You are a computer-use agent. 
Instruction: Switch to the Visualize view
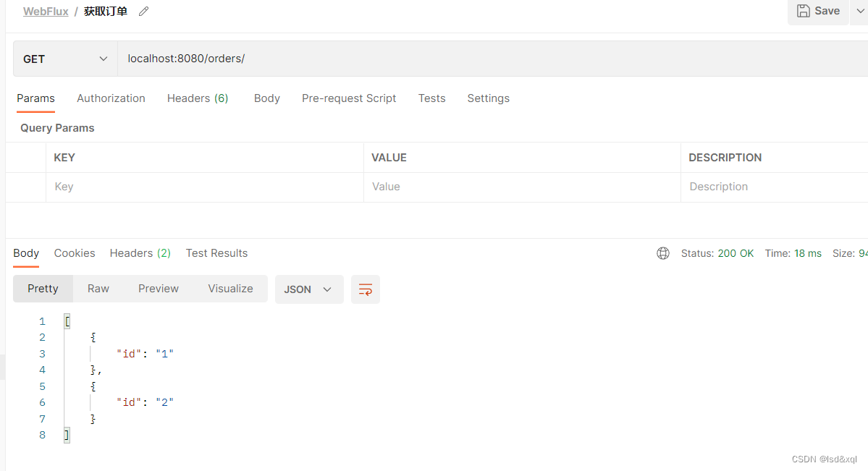coord(230,289)
